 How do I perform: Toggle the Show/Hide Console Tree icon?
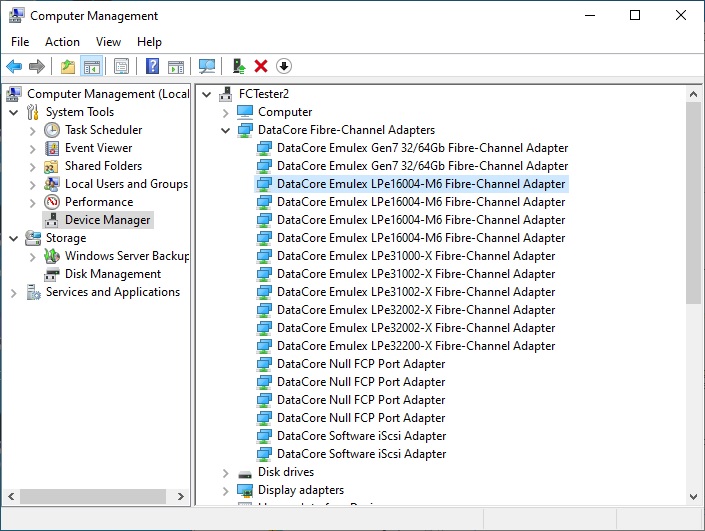click(91, 66)
